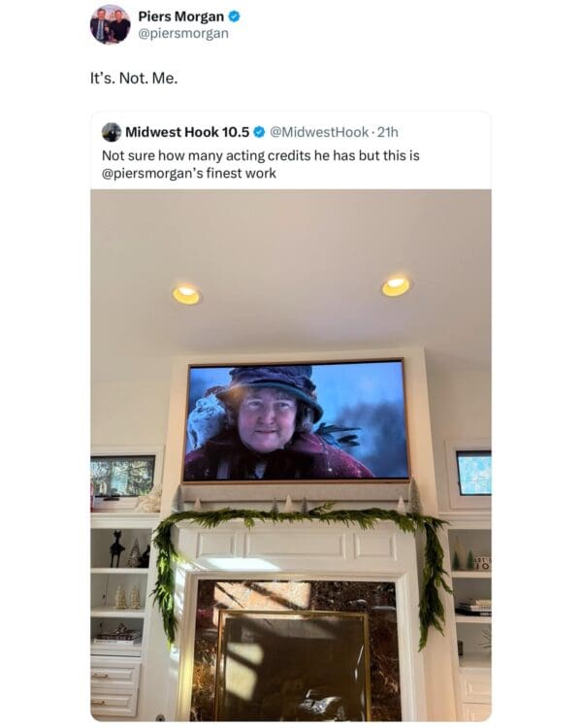Image resolution: width=582 pixels, height=728 pixels.
Task: Open Piers Morgan's profile avatar
Action: [110, 24]
